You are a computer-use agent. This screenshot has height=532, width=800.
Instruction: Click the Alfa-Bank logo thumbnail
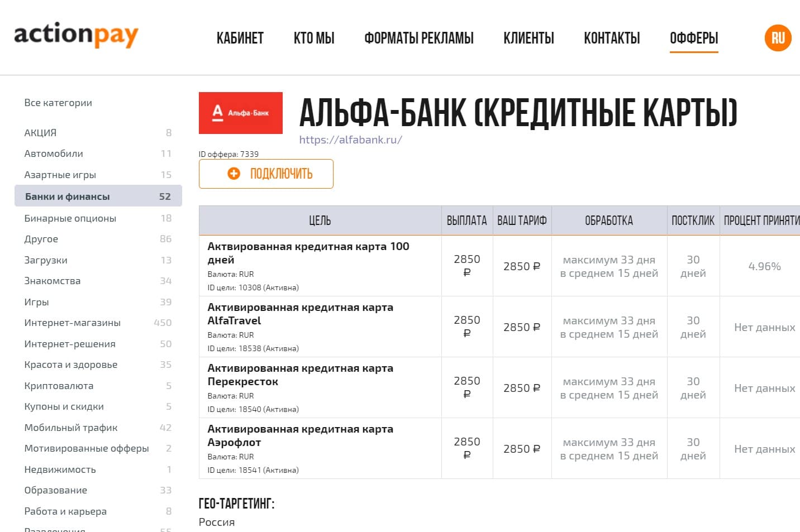240,113
